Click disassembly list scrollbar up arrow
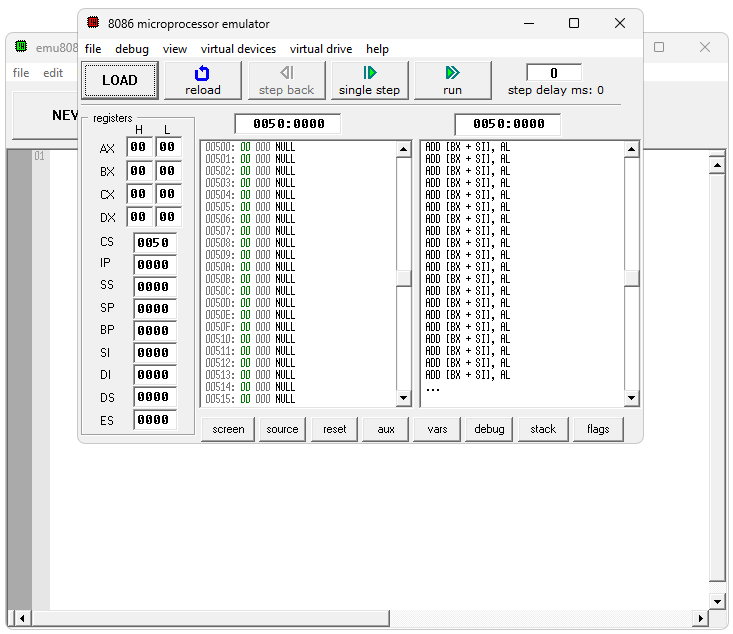The image size is (733, 634). coord(632,149)
